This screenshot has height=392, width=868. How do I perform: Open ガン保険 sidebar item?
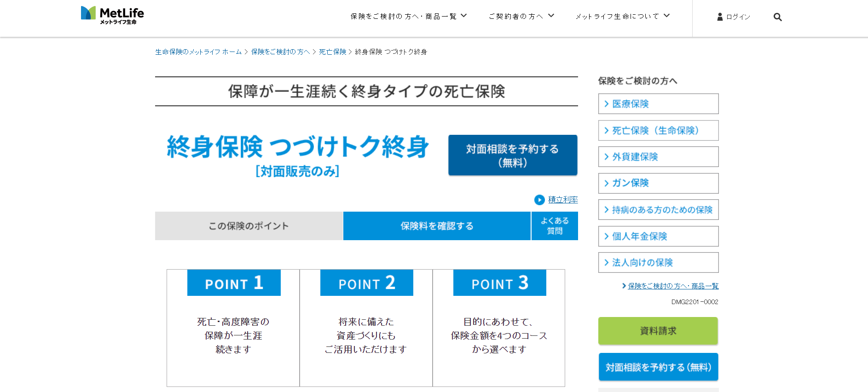click(658, 183)
